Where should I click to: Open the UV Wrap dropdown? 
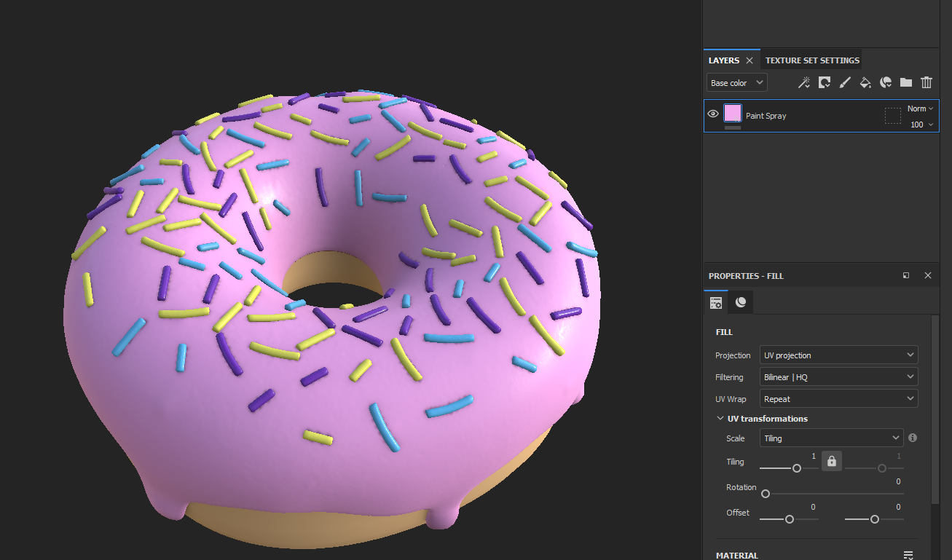point(838,399)
